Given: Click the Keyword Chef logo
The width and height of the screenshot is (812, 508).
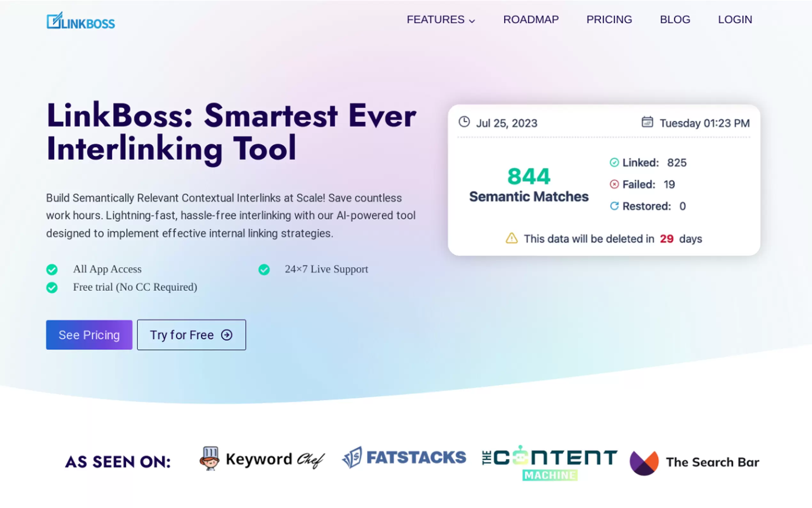Looking at the screenshot, I should [262, 459].
